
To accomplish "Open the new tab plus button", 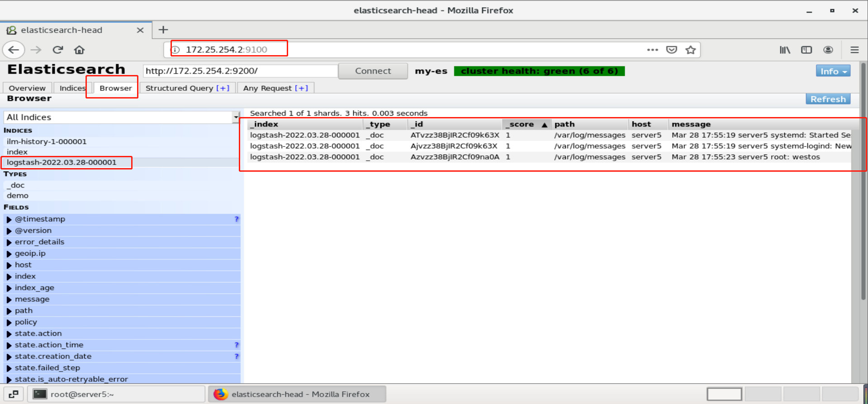I will [163, 30].
